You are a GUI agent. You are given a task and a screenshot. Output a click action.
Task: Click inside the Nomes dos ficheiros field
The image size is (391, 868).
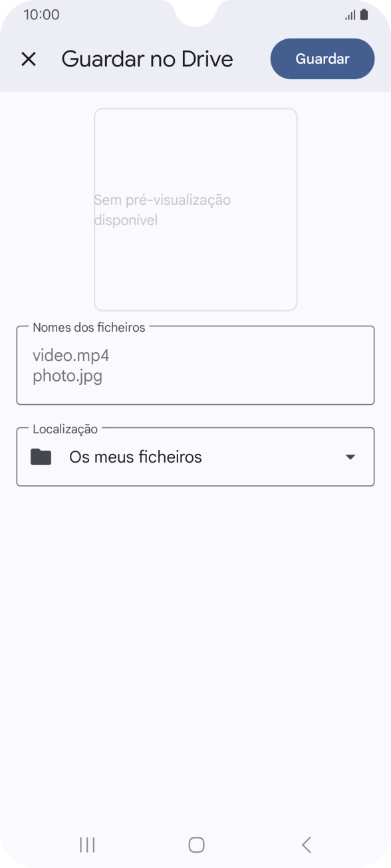point(195,365)
